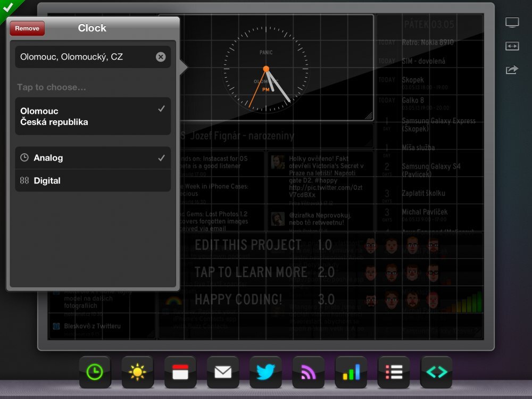The width and height of the screenshot is (532, 399).
Task: Select the Clock widget icon in the dock
Action: (x=95, y=372)
